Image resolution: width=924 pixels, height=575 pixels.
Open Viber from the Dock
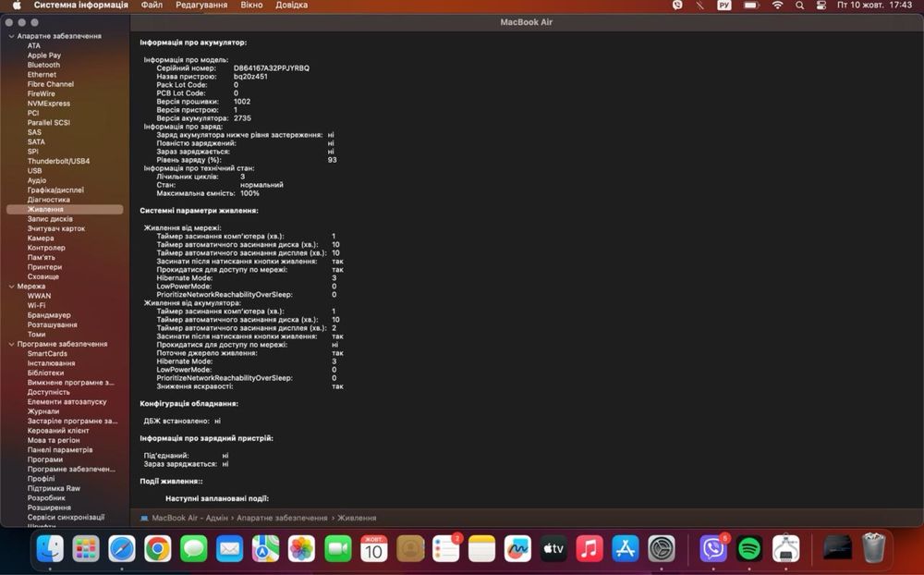pos(713,549)
